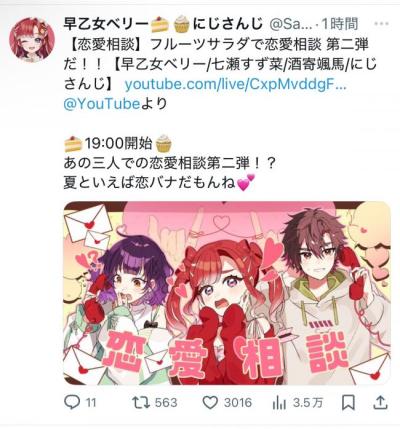Click the 19:00開始 tweet text line
Screen dimensions: 400x429
point(118,144)
